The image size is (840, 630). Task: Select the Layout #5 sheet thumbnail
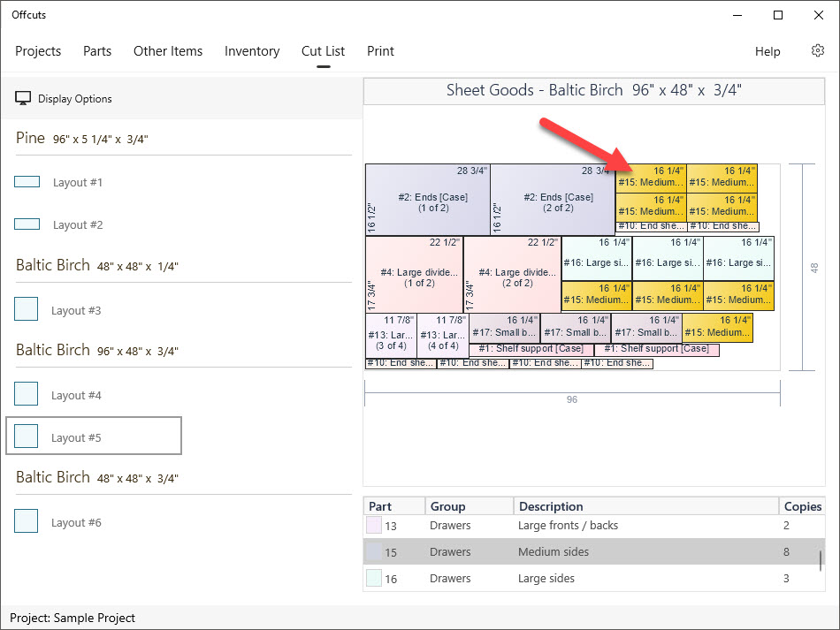click(x=26, y=436)
